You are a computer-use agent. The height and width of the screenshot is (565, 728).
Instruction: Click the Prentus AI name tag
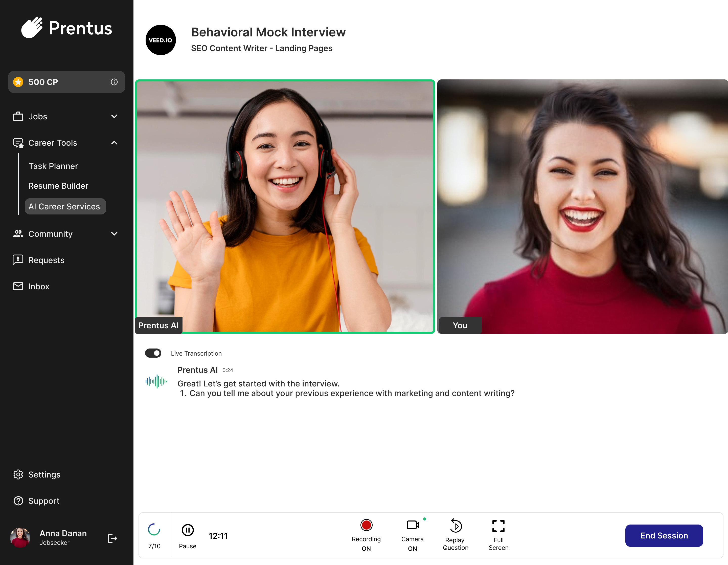click(159, 325)
